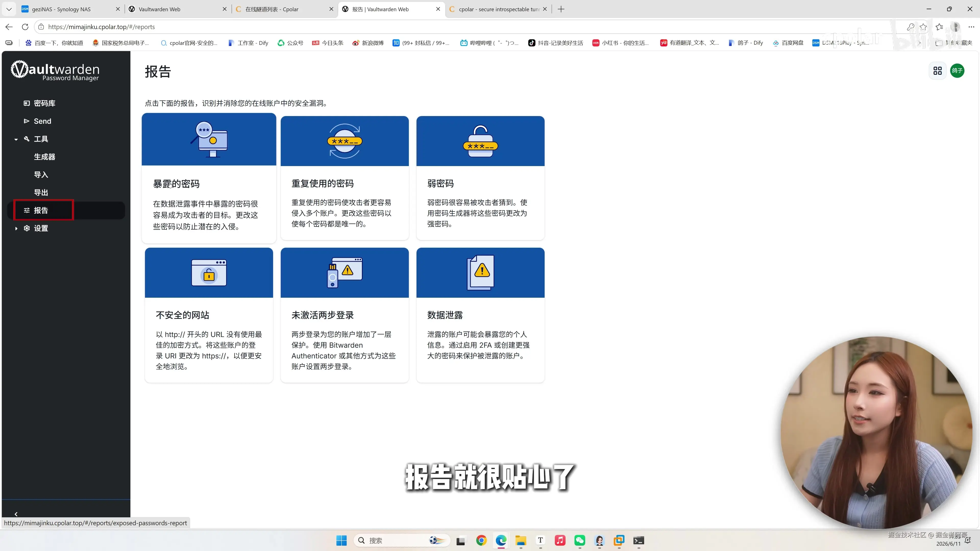Click the Vaultwarden logo

(x=55, y=70)
